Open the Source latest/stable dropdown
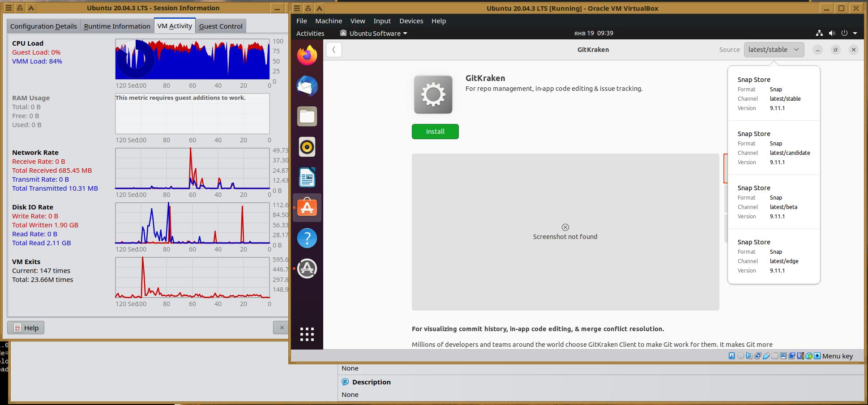 tap(774, 50)
